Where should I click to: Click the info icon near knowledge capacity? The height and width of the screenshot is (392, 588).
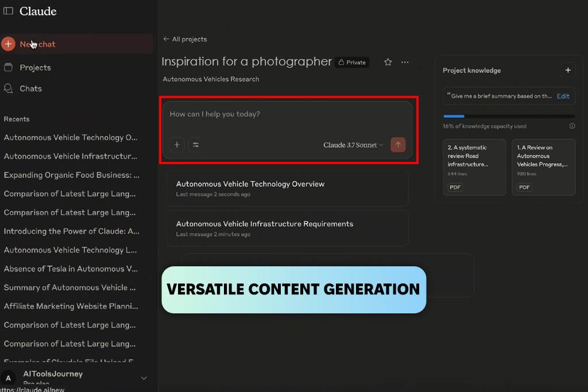pos(572,126)
